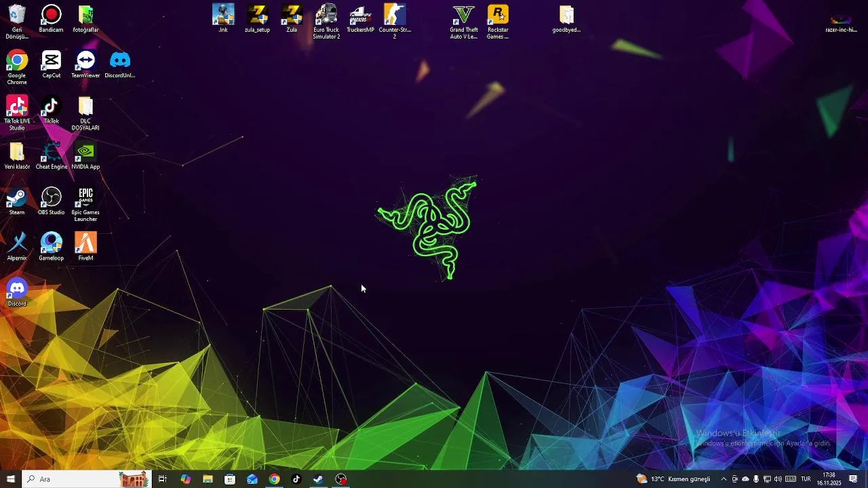Open File Explorer from the taskbar
The image size is (868, 488).
[208, 479]
